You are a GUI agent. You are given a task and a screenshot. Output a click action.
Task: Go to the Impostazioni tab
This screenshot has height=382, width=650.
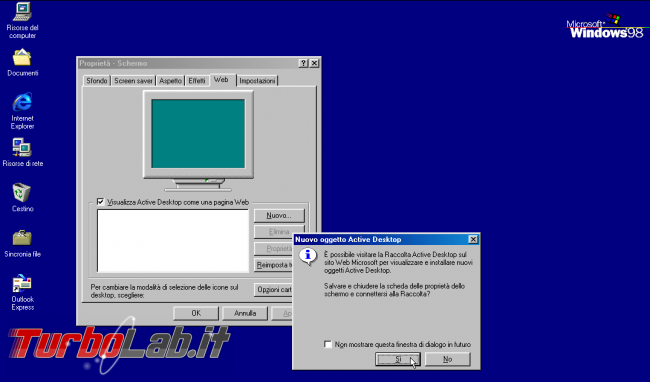257,81
